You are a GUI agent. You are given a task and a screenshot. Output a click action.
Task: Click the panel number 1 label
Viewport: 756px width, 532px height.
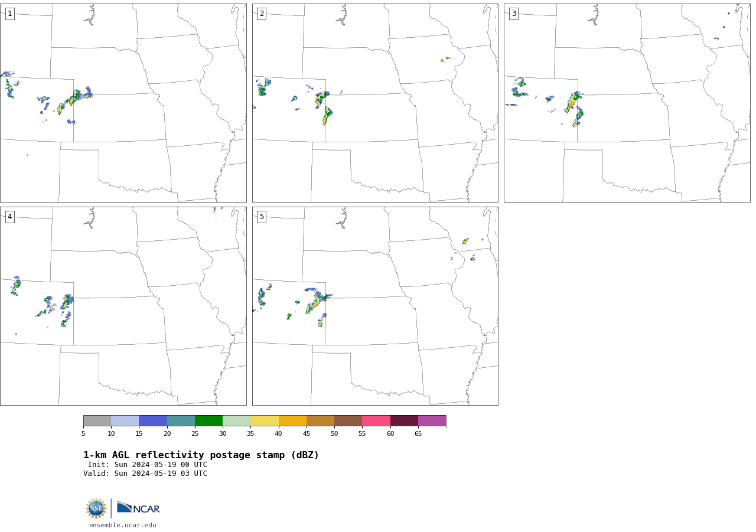[9, 14]
